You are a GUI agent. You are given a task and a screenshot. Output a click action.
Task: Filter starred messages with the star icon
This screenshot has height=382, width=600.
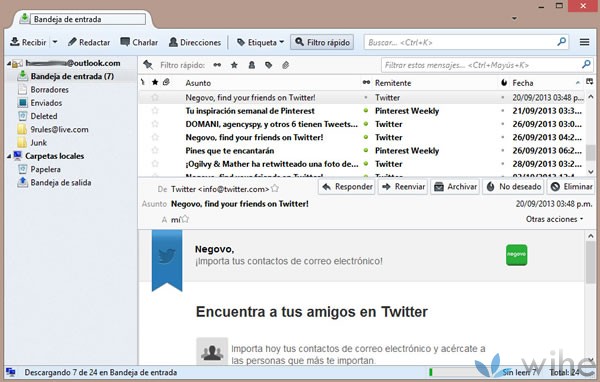(x=234, y=65)
